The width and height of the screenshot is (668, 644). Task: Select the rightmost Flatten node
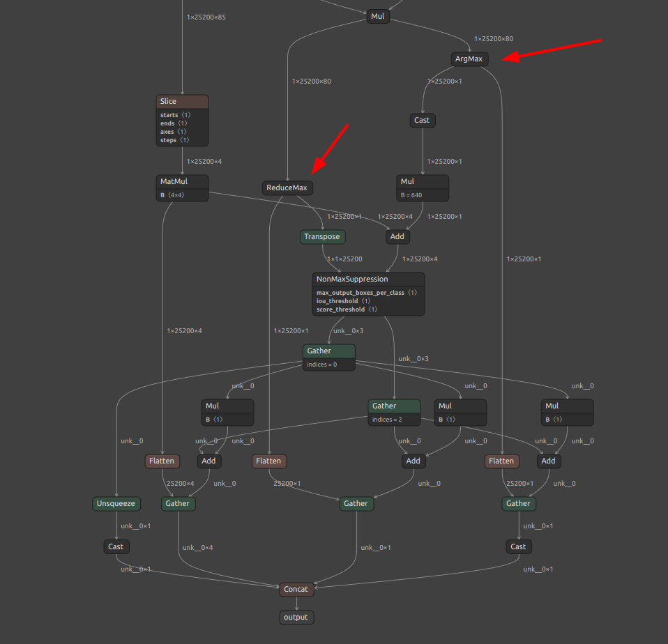pyautogui.click(x=502, y=461)
